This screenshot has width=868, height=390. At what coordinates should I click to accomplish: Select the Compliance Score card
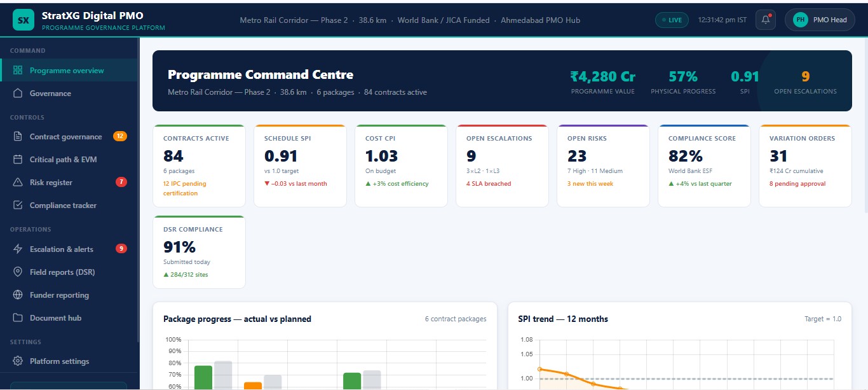pyautogui.click(x=704, y=165)
